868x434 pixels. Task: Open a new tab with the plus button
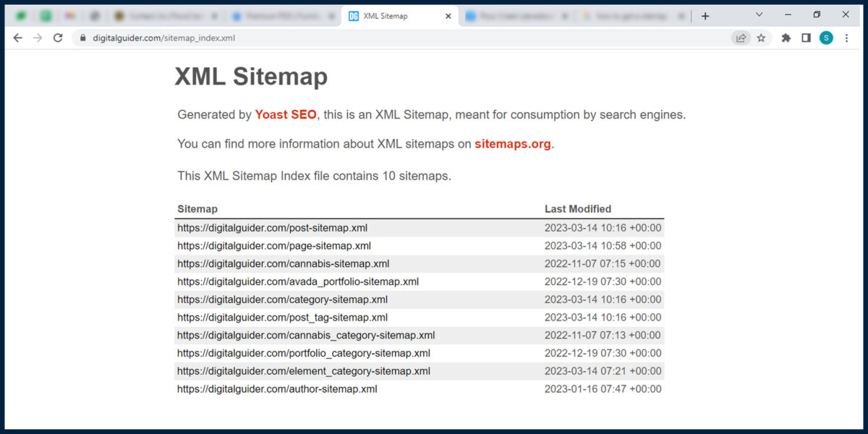click(705, 14)
